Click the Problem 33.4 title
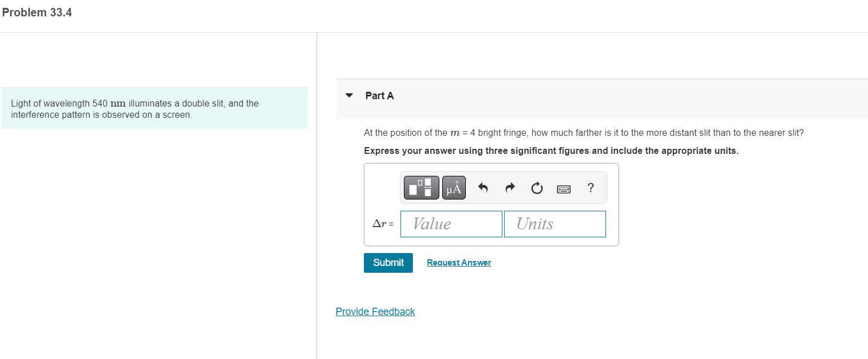868x359 pixels. [x=36, y=12]
